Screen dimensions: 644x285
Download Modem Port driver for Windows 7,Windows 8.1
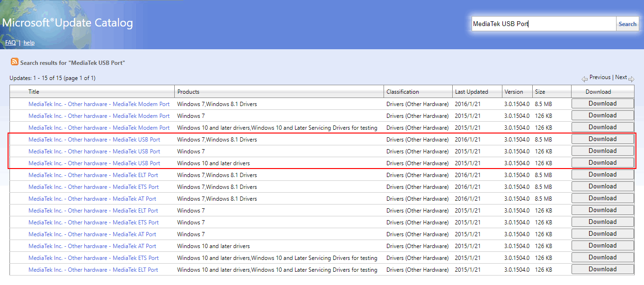(x=602, y=104)
